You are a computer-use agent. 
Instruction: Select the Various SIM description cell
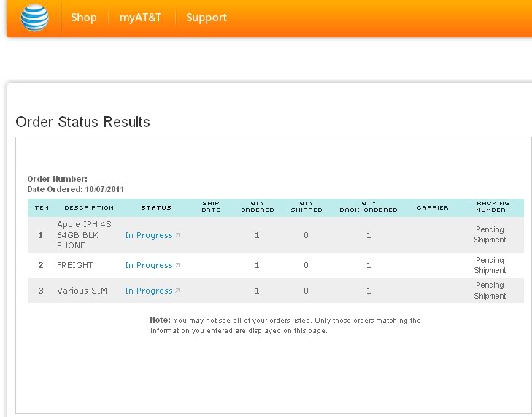coord(82,291)
